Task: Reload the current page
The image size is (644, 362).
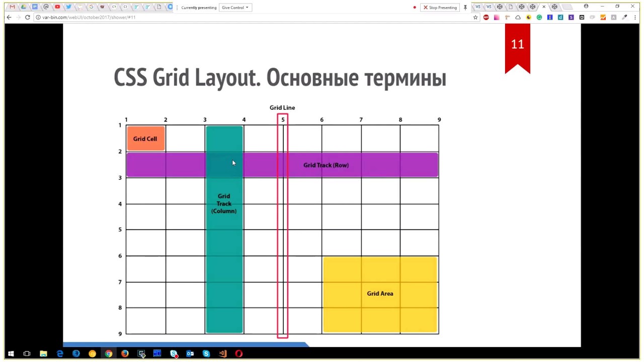Action: coord(27,17)
